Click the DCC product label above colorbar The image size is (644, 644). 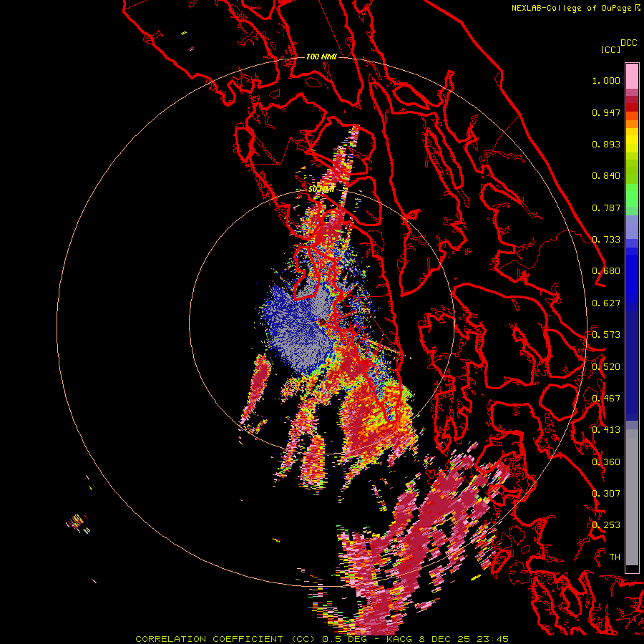[628, 43]
